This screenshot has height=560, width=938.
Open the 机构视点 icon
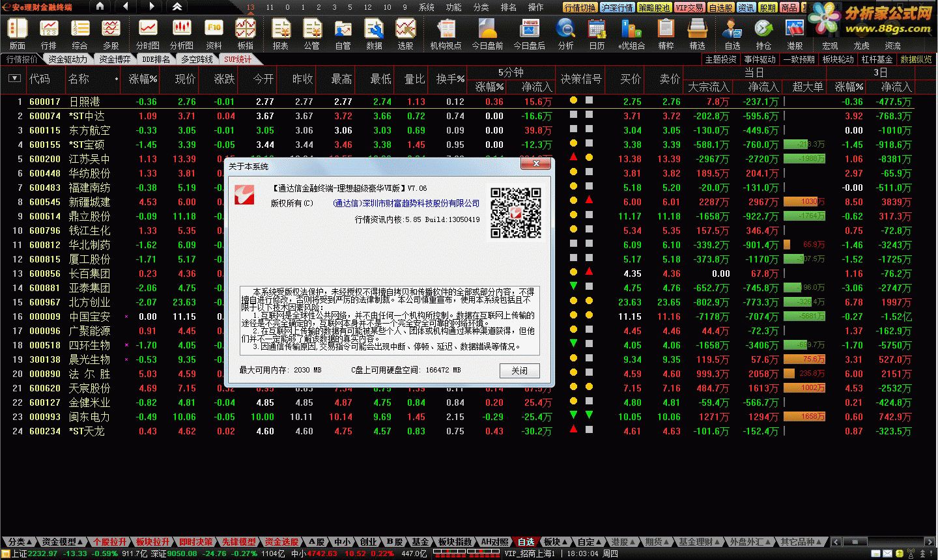tap(446, 34)
